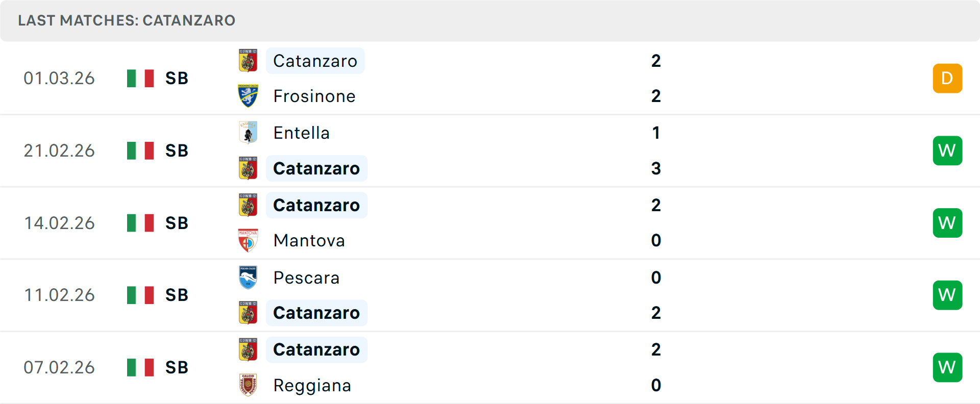Click the Mantova club crest
Image resolution: width=980 pixels, height=404 pixels.
pos(248,240)
